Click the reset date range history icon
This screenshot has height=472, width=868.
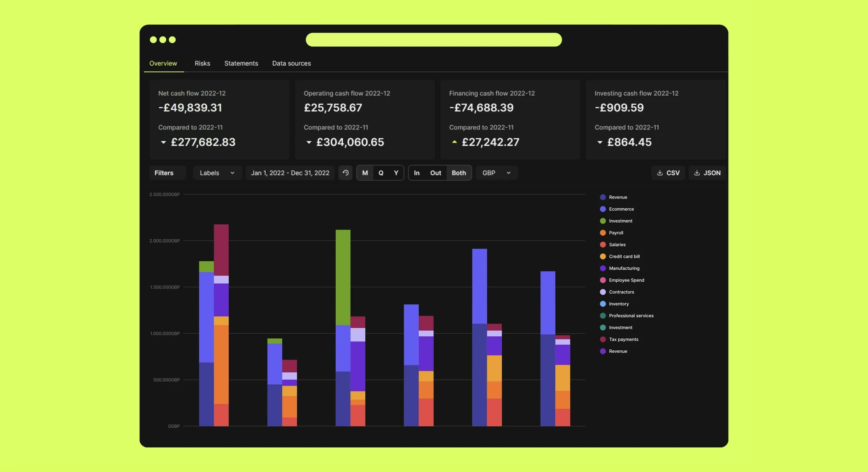[345, 173]
